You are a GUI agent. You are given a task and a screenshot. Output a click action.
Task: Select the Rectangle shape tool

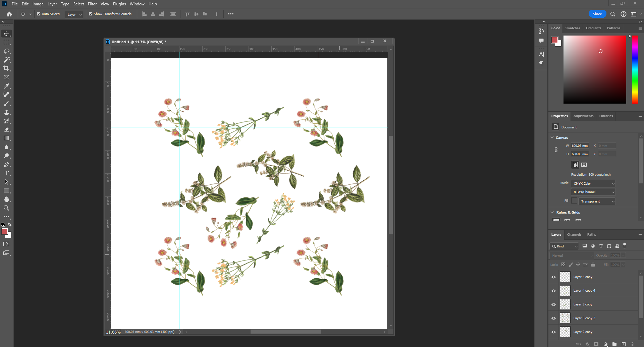tap(6, 190)
